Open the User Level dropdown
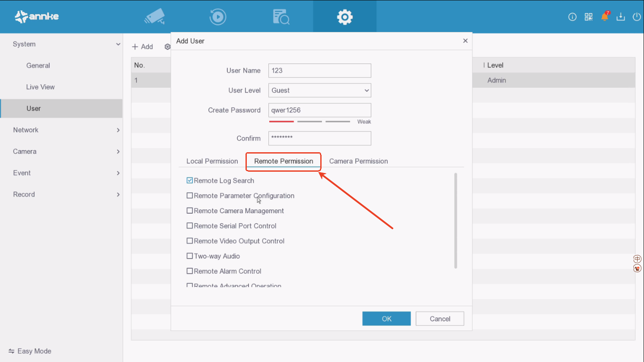The width and height of the screenshot is (644, 362). pyautogui.click(x=319, y=90)
